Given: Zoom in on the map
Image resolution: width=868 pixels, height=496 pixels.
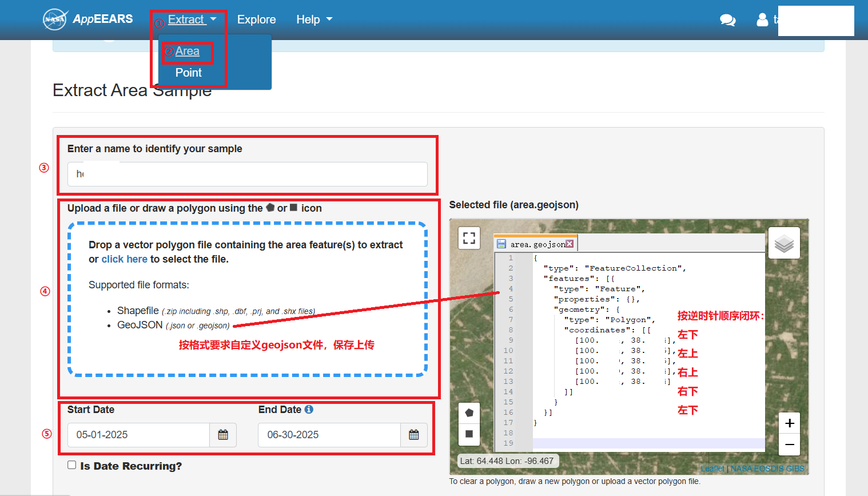Looking at the screenshot, I should pos(790,423).
